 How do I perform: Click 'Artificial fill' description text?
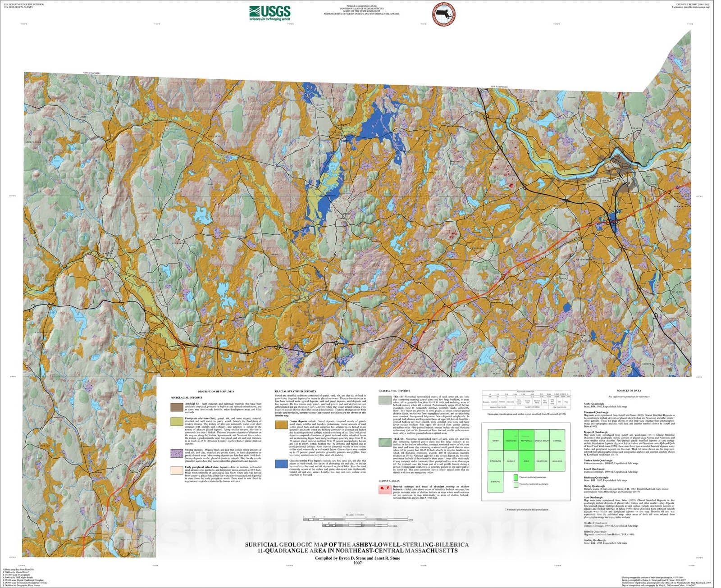(x=223, y=408)
